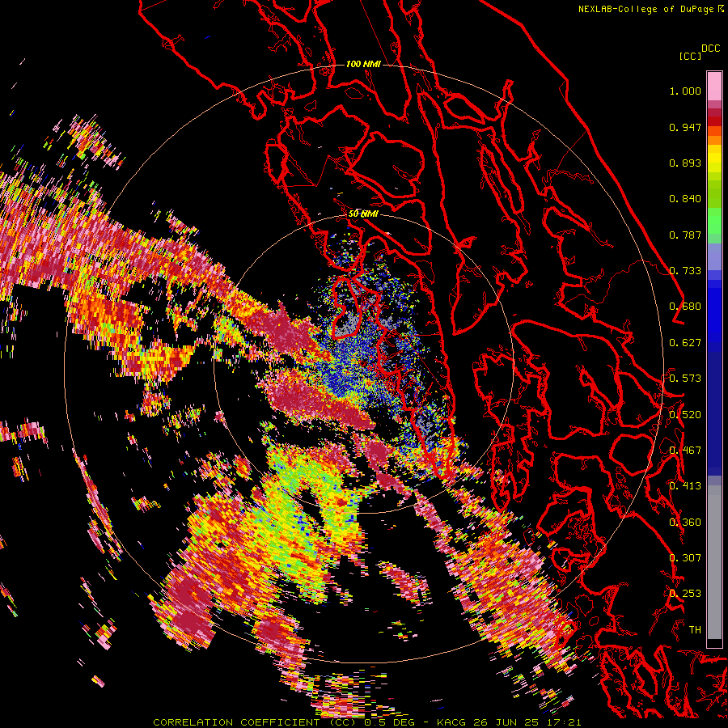Click the 0.413 scale value

point(685,486)
